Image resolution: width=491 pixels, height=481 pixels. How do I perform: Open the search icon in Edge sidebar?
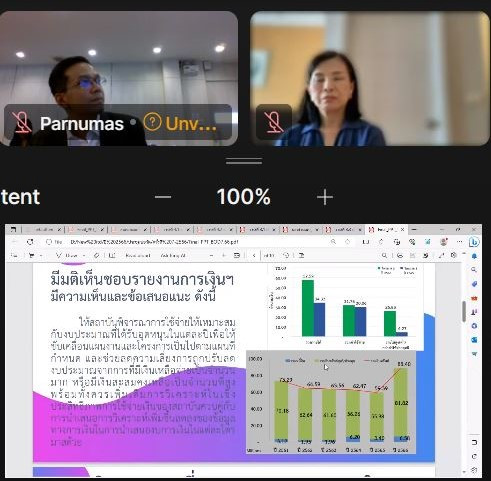(x=474, y=270)
